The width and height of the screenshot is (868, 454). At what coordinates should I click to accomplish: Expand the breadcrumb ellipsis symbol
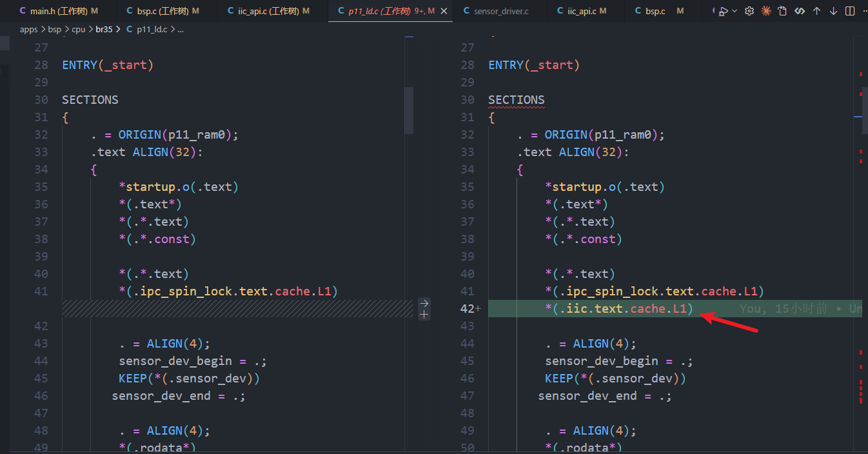click(181, 30)
